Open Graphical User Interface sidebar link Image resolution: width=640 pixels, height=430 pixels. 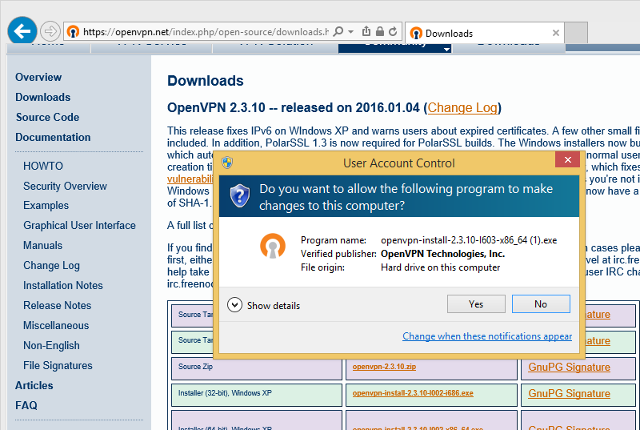(x=79, y=225)
